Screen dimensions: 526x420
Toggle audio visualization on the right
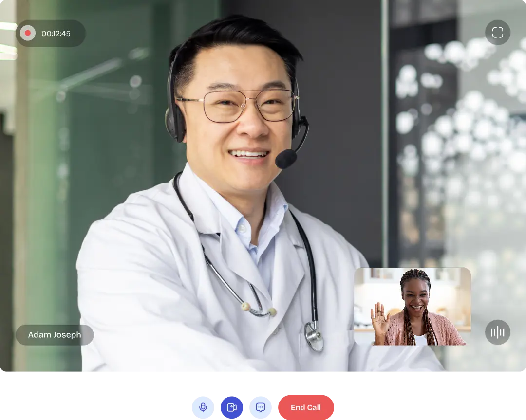498,332
